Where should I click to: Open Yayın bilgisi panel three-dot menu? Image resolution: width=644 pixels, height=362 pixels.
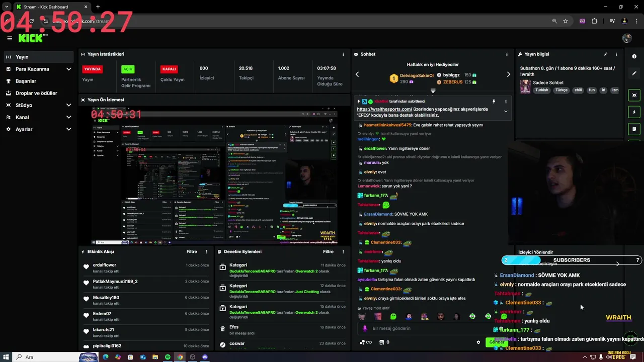tap(616, 54)
